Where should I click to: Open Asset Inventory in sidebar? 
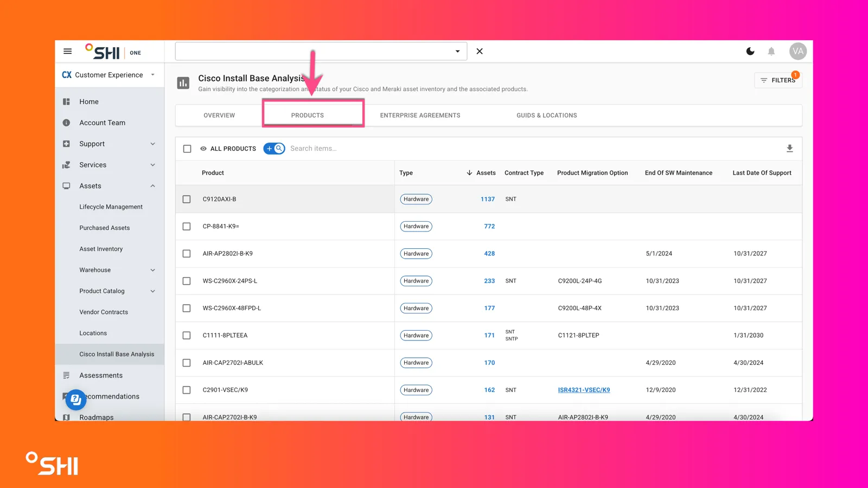[101, 249]
